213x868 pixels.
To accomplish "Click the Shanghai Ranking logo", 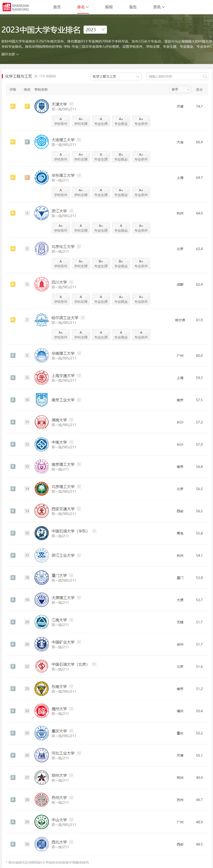I will [x=16, y=7].
